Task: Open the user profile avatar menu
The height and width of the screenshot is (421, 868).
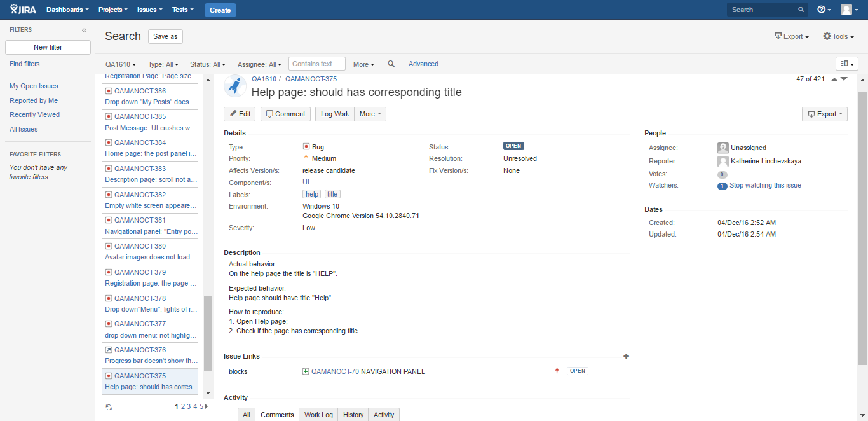Action: point(846,9)
